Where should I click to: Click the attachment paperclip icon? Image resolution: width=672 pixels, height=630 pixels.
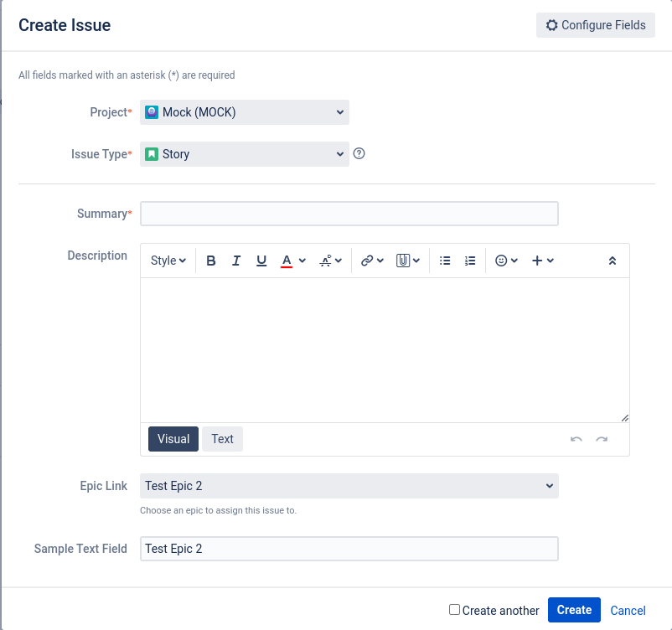pos(403,261)
